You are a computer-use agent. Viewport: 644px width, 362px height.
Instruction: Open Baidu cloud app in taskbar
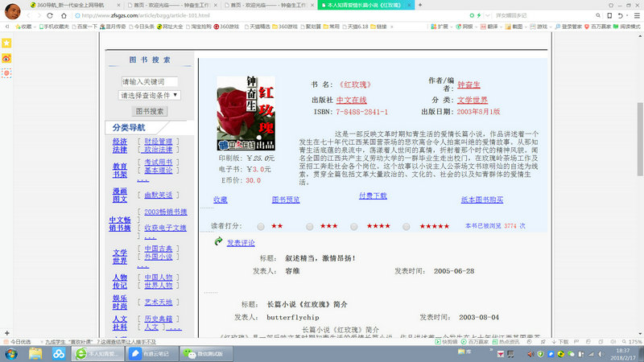tap(59, 354)
